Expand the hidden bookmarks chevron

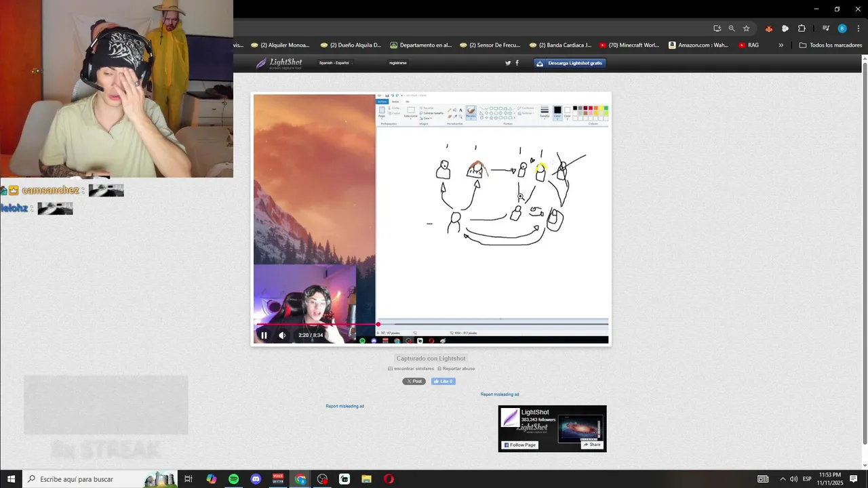pos(781,45)
